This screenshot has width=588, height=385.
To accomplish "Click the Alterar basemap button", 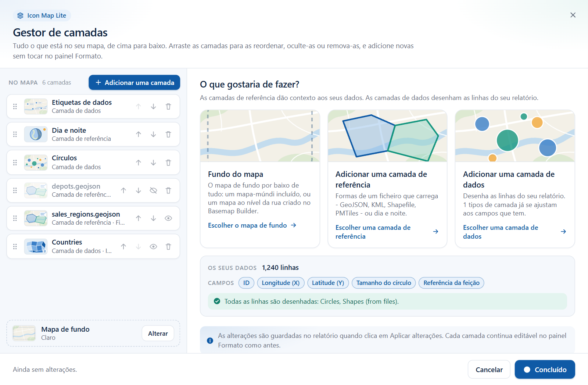I will [x=158, y=334].
